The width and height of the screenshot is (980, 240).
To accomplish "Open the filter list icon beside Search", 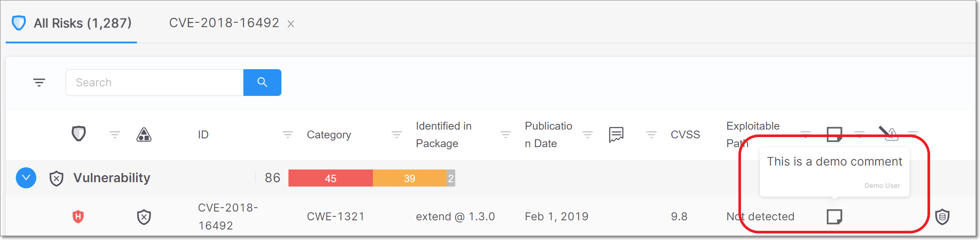I will click(x=39, y=82).
